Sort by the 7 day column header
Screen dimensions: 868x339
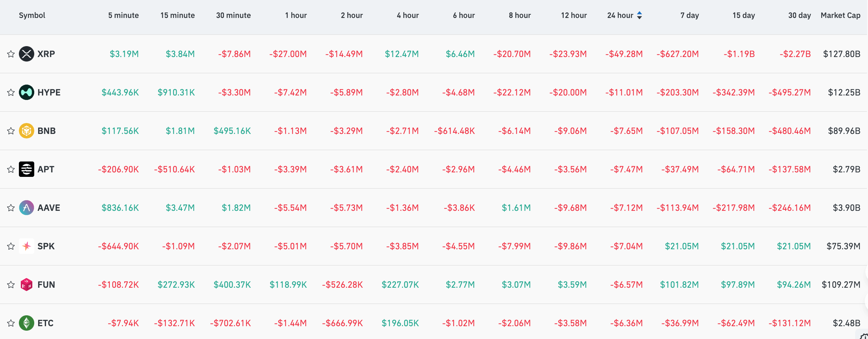[689, 15]
